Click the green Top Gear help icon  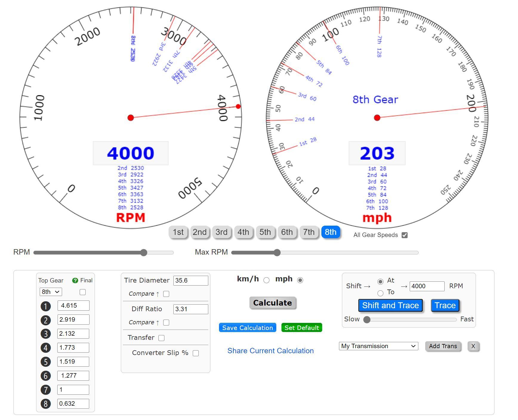[x=75, y=280]
